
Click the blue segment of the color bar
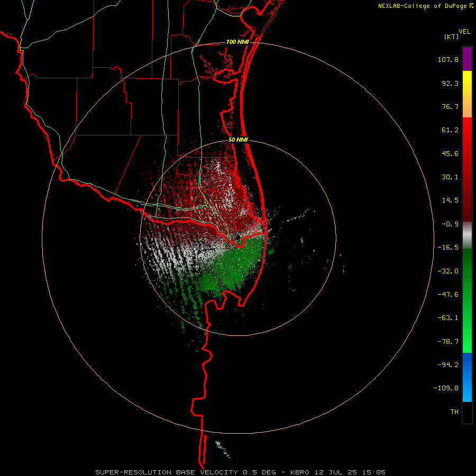467,377
